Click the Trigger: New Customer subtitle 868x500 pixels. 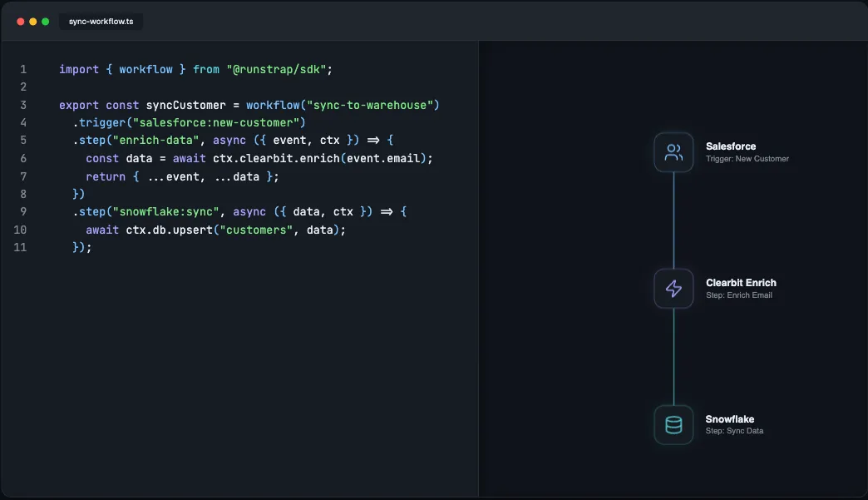coord(747,158)
